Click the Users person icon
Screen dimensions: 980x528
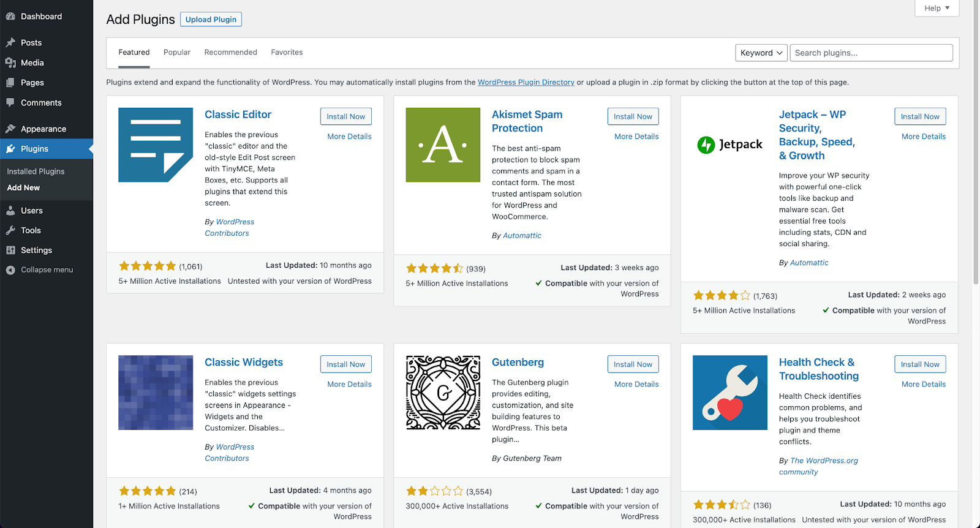pos(10,211)
